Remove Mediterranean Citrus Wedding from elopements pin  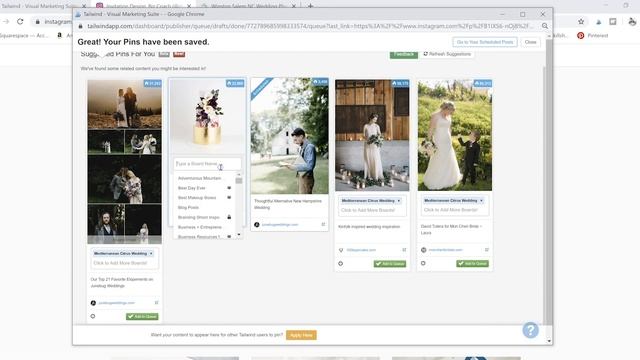[x=151, y=253]
